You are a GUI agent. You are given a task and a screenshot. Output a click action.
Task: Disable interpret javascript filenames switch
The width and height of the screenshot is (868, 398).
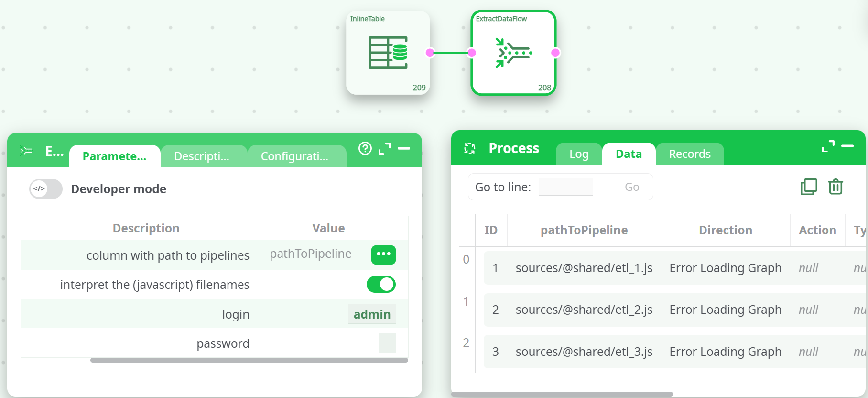coord(381,285)
